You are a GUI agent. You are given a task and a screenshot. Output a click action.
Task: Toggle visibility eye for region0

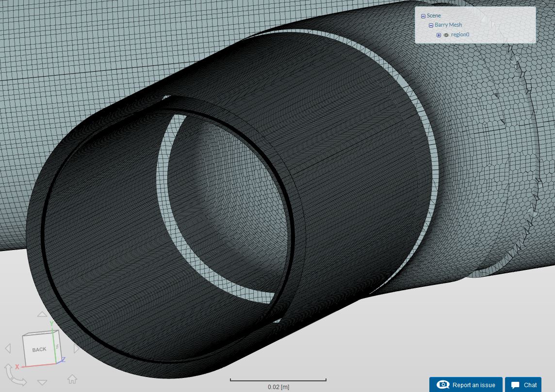click(x=446, y=34)
